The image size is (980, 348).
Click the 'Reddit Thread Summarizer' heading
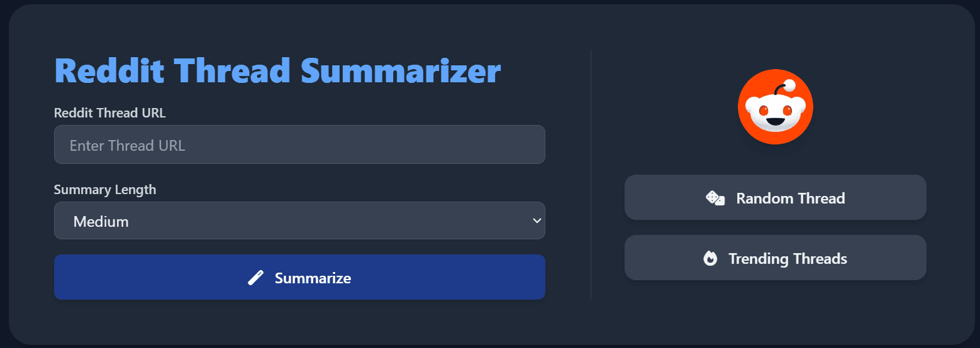277,70
